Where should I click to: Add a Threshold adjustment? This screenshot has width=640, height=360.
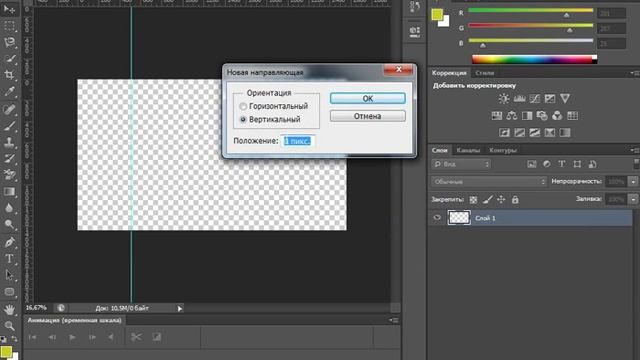[534, 133]
